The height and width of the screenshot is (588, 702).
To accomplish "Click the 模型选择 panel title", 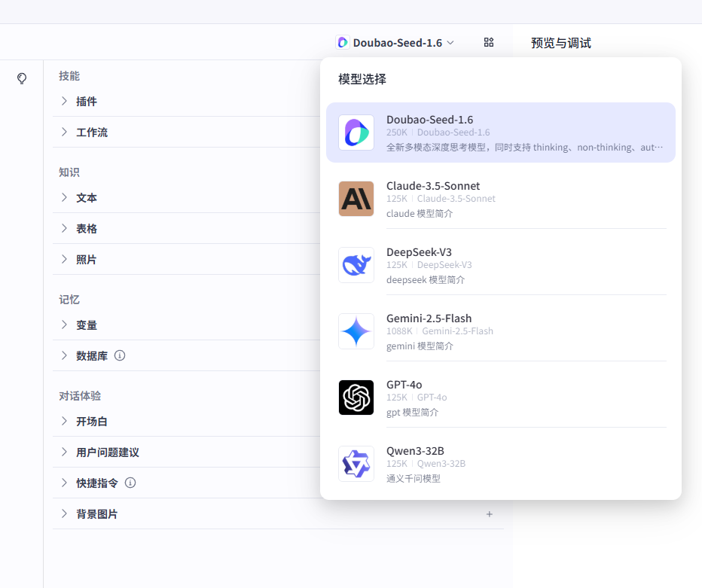I will click(x=362, y=79).
